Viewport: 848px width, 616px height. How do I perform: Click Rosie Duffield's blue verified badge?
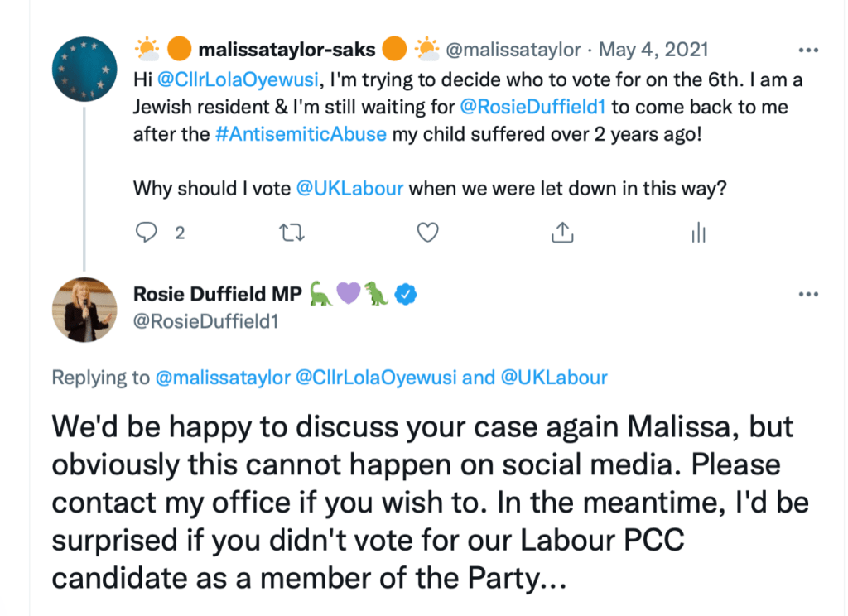405,293
